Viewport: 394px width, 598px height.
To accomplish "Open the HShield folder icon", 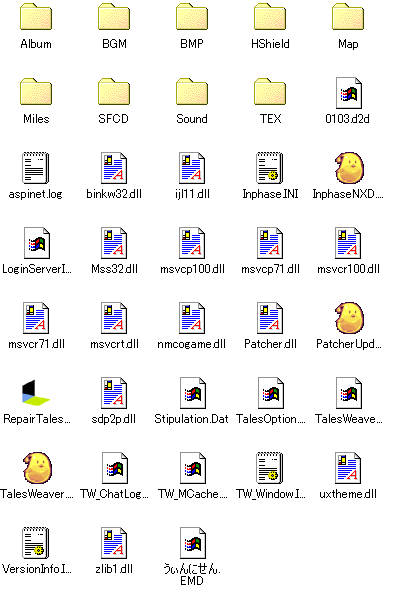I will [270, 17].
